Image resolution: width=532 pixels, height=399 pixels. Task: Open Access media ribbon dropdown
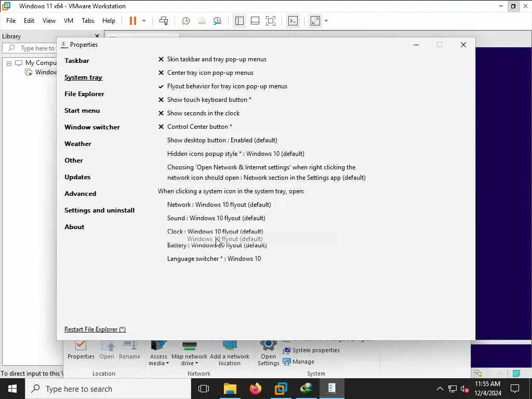(x=158, y=353)
